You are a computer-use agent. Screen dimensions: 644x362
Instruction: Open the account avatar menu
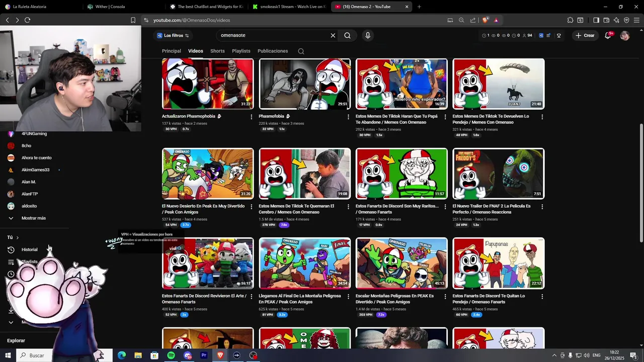[625, 35]
